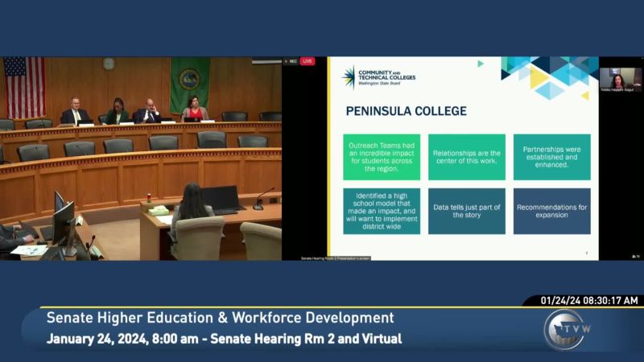
Task: Click the 'Identified a high school model' tile
Action: (382, 211)
